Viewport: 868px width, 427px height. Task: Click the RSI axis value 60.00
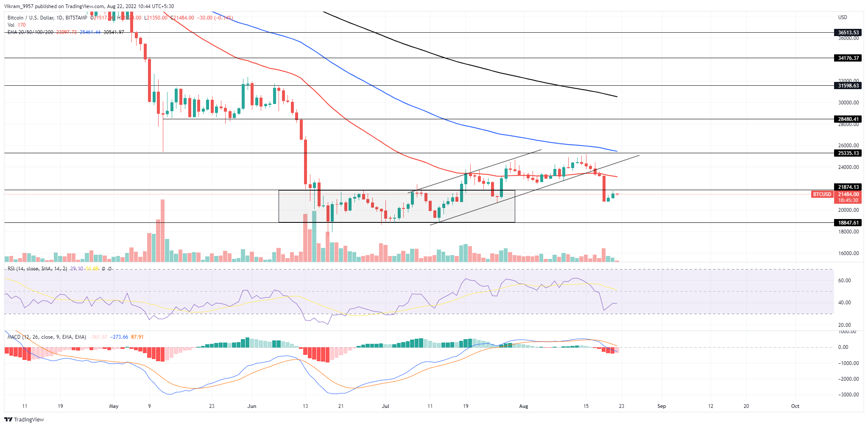tap(844, 281)
